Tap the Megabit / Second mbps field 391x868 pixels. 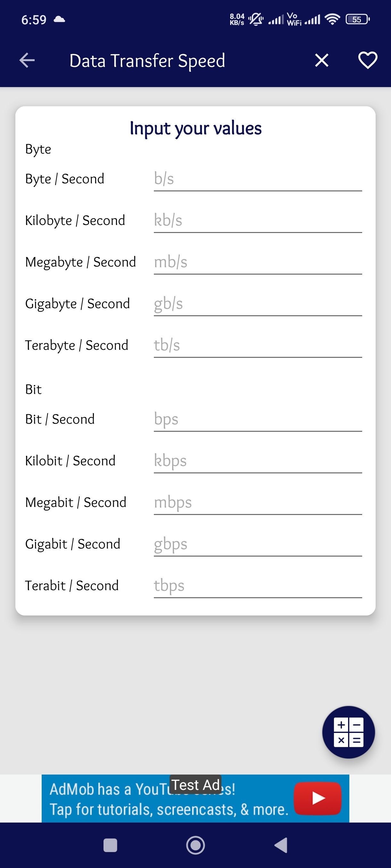257,503
